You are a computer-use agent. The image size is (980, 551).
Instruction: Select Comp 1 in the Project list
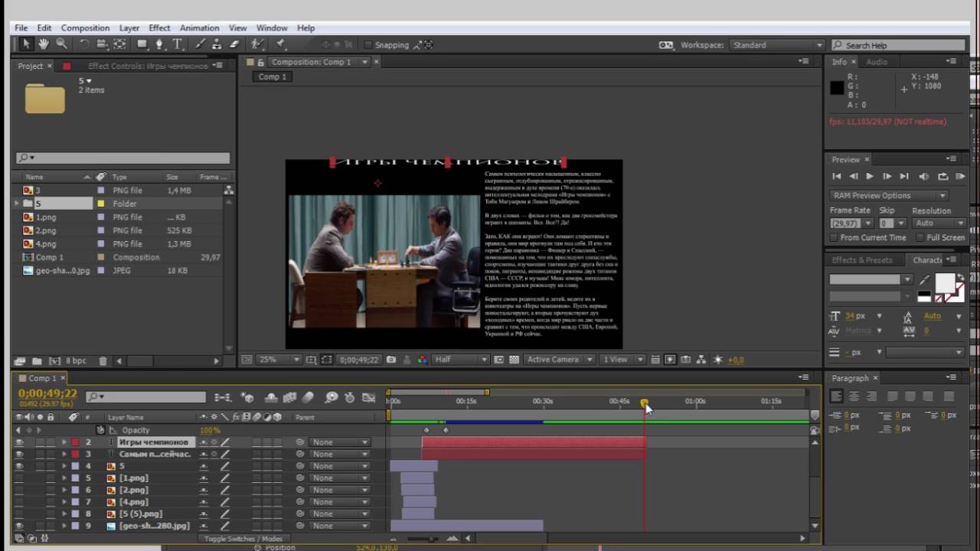49,257
